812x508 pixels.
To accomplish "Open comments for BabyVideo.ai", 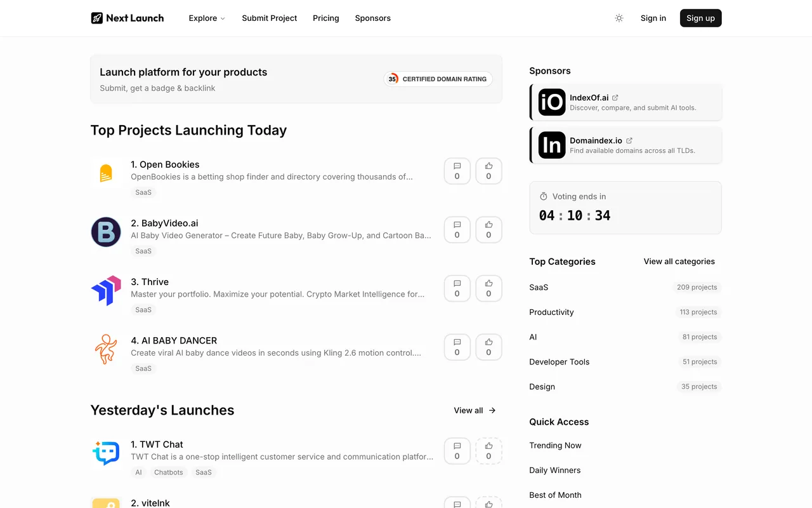I will pos(457,229).
